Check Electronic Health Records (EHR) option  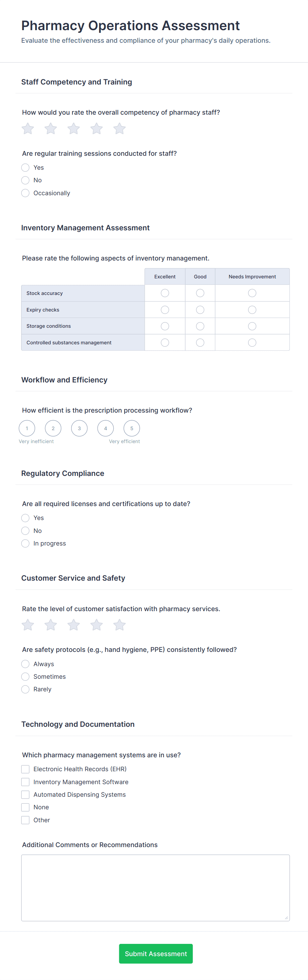26,769
